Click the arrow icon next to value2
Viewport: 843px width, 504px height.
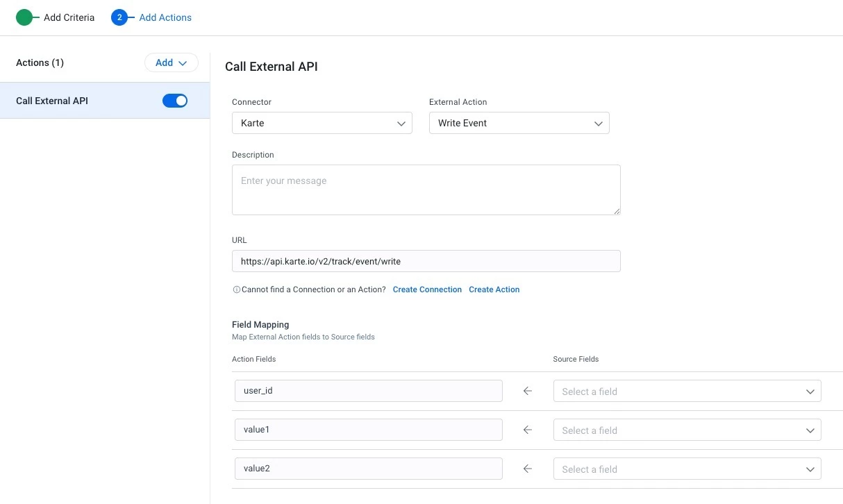[527, 469]
